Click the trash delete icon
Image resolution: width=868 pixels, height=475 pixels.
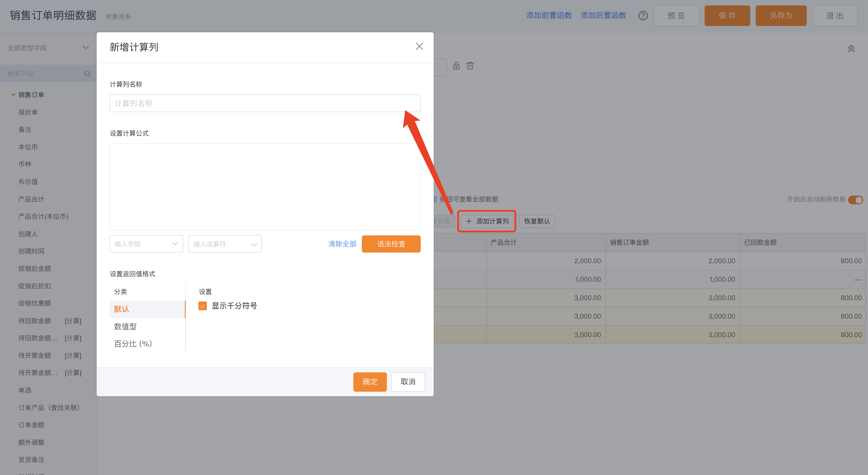(470, 66)
